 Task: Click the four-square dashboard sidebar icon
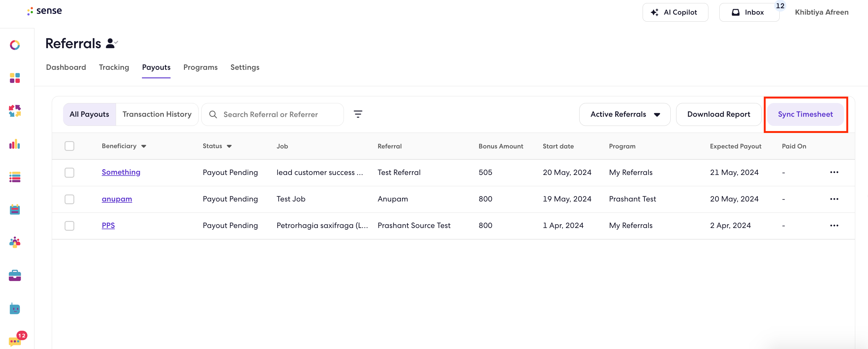(x=15, y=78)
